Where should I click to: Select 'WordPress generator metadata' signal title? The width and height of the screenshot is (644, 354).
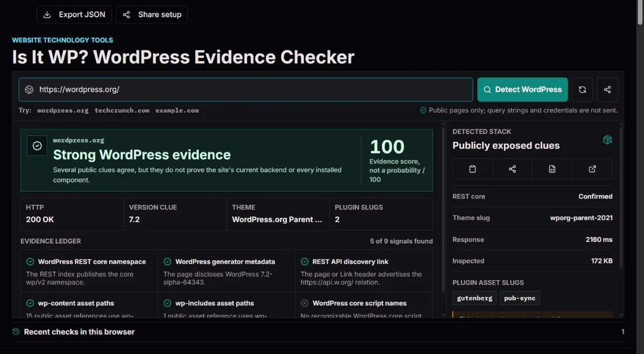pos(225,262)
